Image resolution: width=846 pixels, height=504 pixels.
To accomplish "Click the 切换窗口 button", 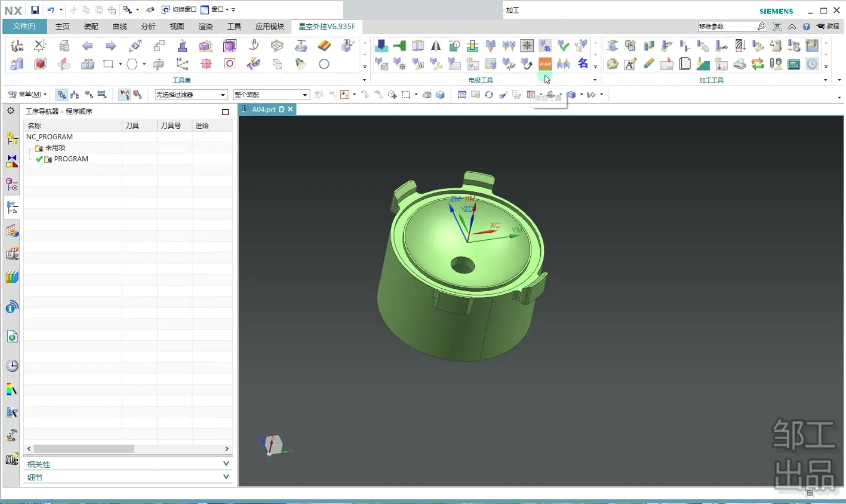I will point(179,10).
